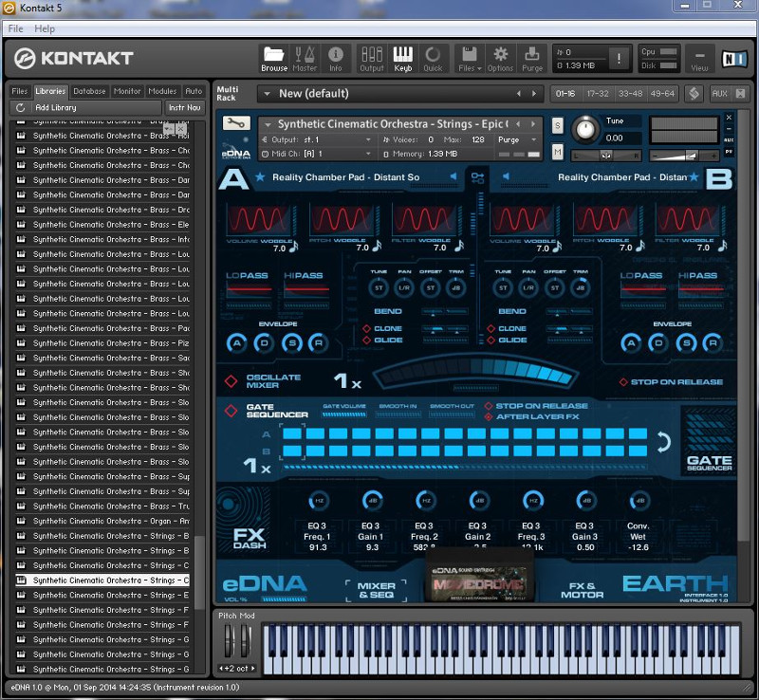
Task: Open the Mixer & Seq page
Action: [x=376, y=590]
